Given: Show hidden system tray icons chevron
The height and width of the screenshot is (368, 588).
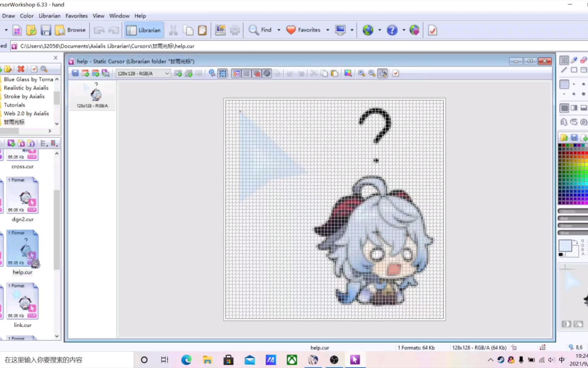Looking at the screenshot, I should (490, 360).
